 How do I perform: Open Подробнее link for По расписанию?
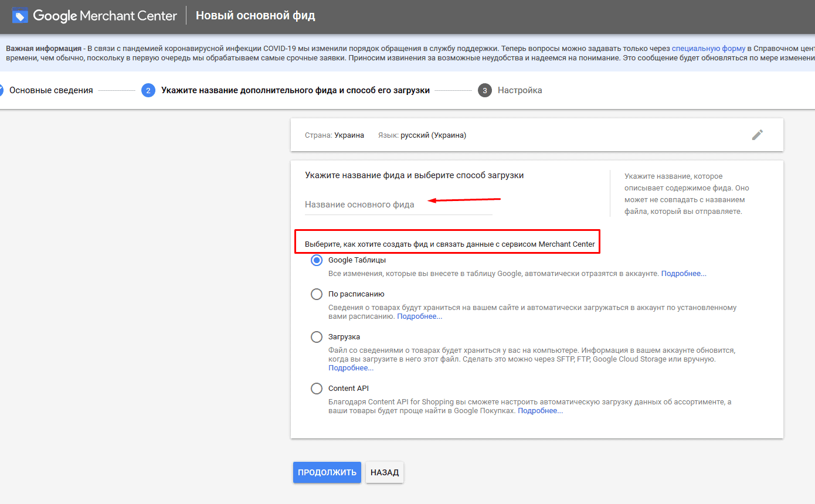(420, 316)
